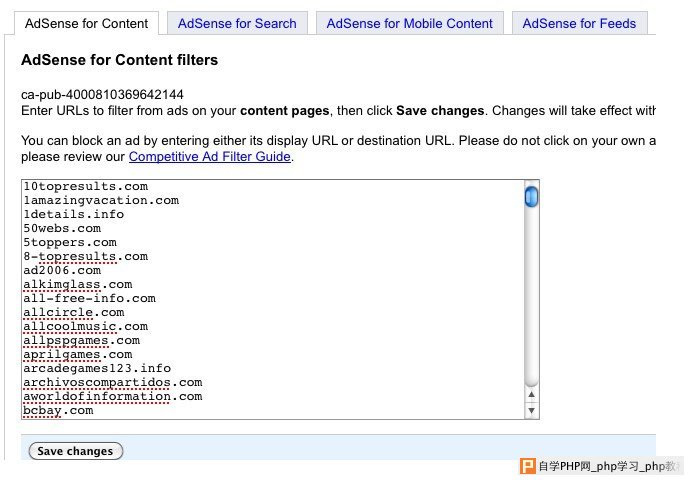The image size is (689, 480).
Task: Go to the AdSense for Feeds tab
Action: pyautogui.click(x=579, y=23)
